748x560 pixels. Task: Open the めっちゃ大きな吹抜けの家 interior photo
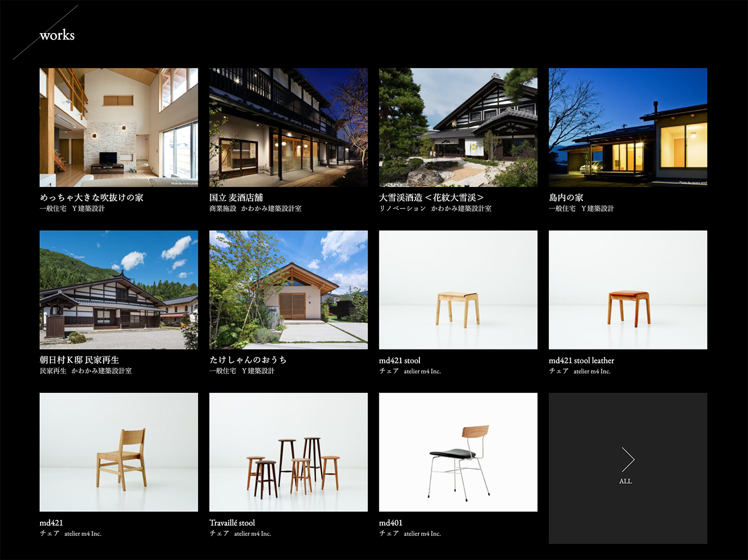tap(119, 127)
